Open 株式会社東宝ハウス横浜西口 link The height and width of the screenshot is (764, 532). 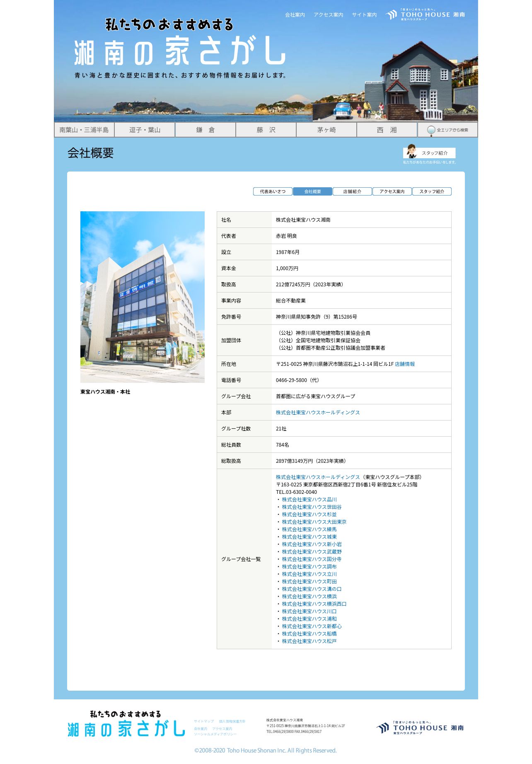(x=314, y=604)
